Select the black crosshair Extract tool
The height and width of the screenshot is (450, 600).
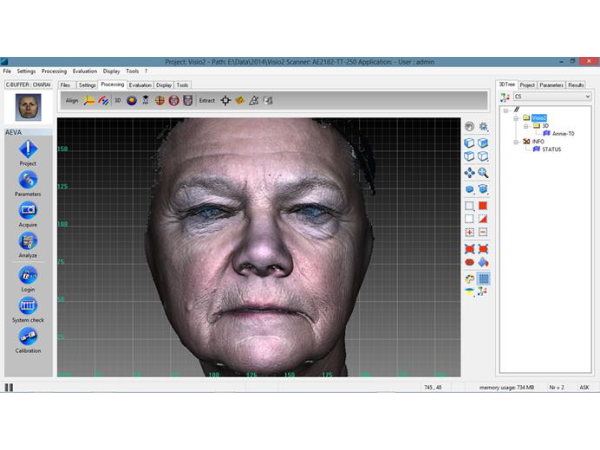pos(226,101)
